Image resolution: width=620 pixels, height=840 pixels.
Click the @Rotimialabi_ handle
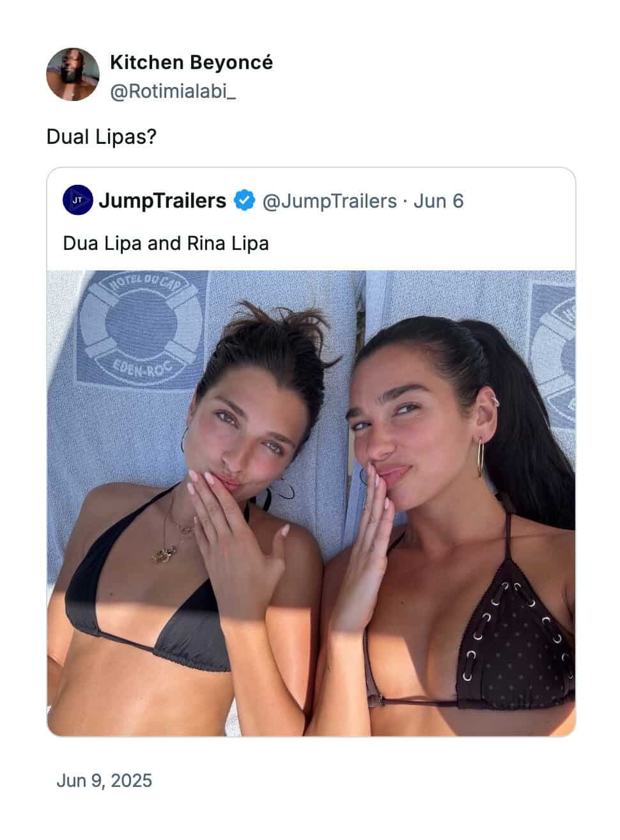(173, 91)
